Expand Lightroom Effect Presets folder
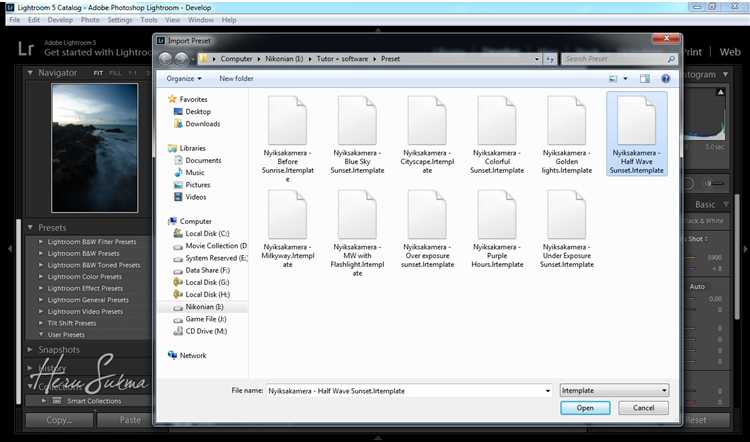The image size is (750, 442). click(41, 288)
